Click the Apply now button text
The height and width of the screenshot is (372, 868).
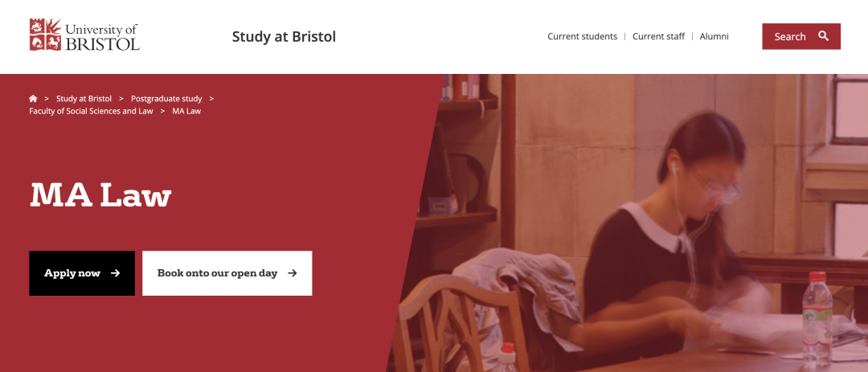tap(72, 273)
